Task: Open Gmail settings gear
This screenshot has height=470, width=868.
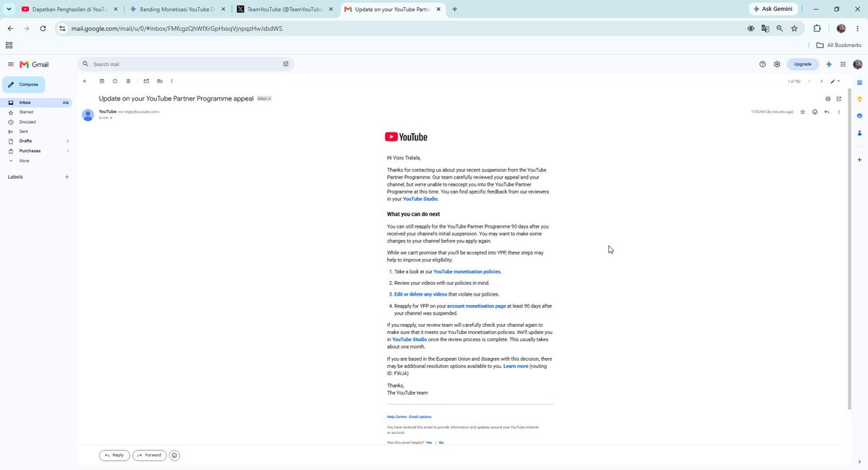Action: coord(777,64)
